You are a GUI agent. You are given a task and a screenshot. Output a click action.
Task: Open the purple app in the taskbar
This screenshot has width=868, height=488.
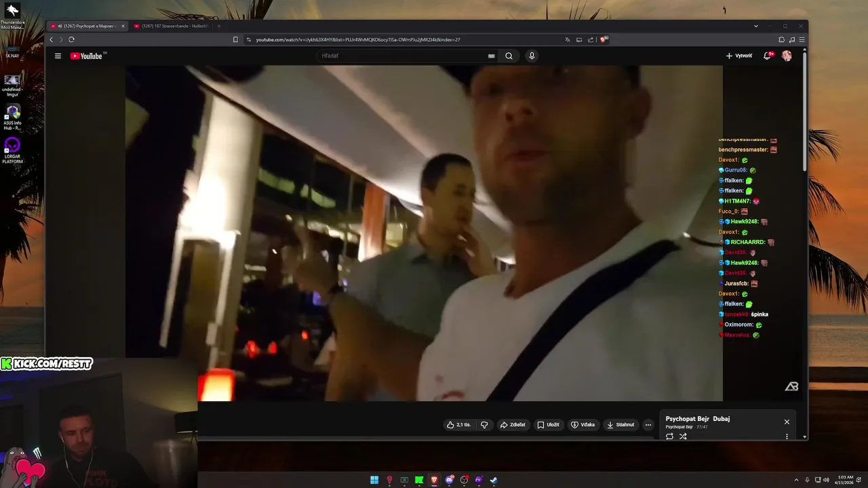pyautogui.click(x=479, y=480)
